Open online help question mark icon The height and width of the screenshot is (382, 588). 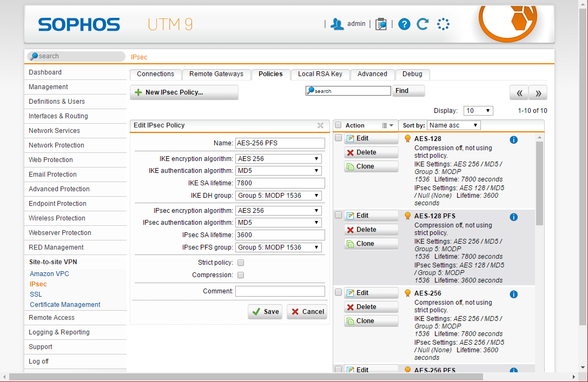pos(404,24)
